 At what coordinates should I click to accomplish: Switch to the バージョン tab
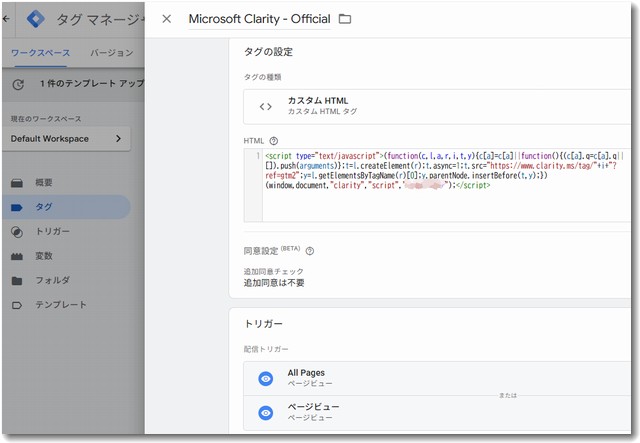pos(111,53)
